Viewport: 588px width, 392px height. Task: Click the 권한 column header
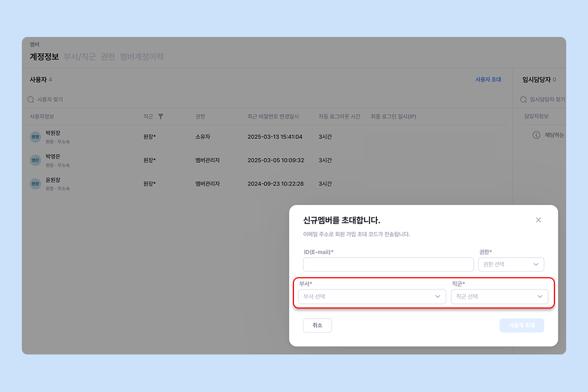coord(200,116)
